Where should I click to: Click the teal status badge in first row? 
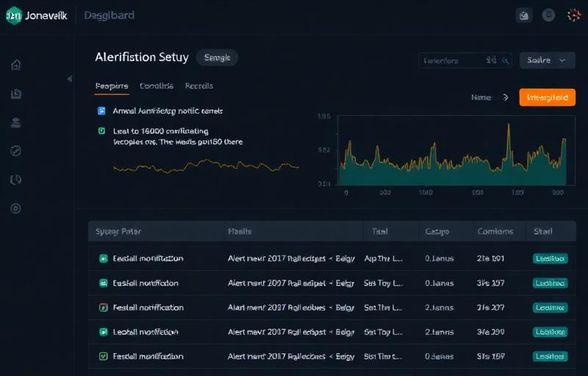550,258
